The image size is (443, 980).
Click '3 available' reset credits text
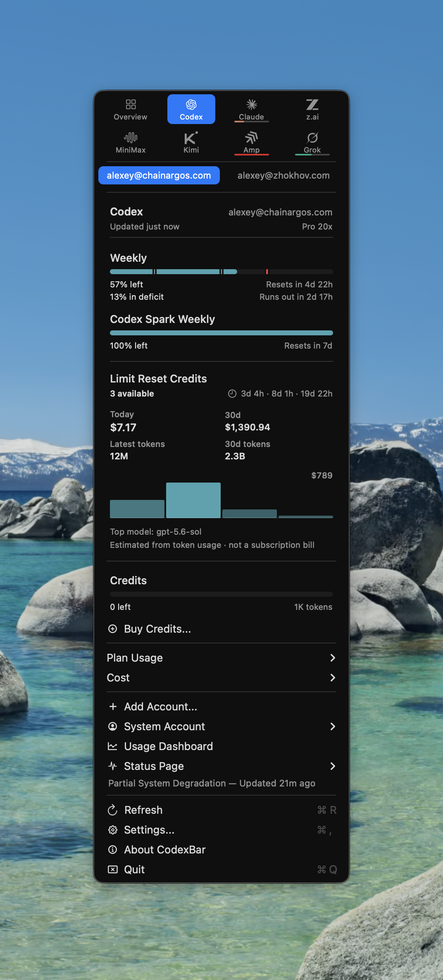132,394
